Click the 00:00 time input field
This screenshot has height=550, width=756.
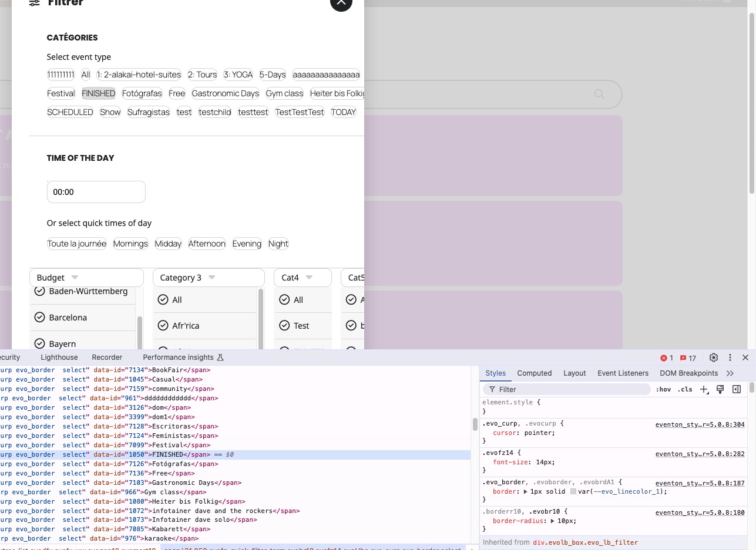click(x=96, y=192)
